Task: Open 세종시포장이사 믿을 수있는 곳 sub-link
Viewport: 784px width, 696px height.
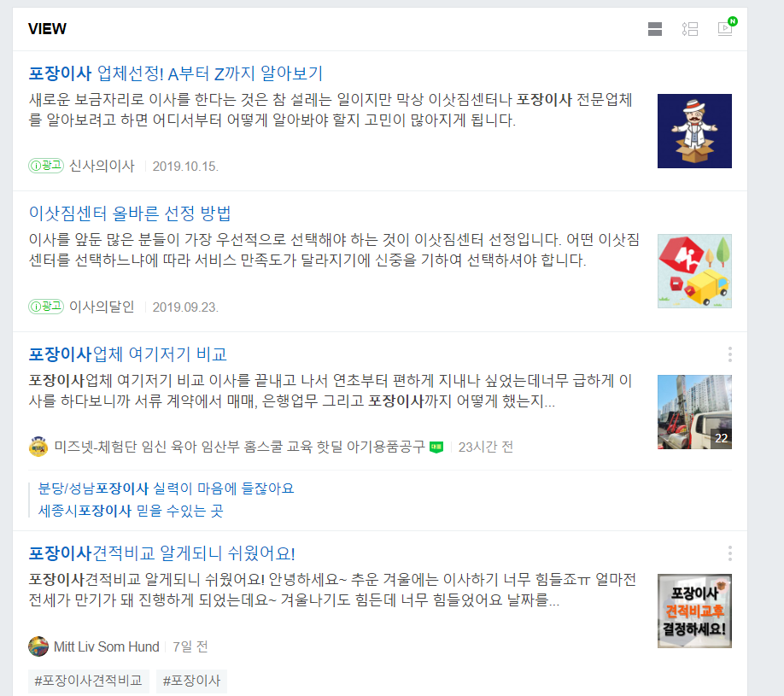Action: coord(131,511)
